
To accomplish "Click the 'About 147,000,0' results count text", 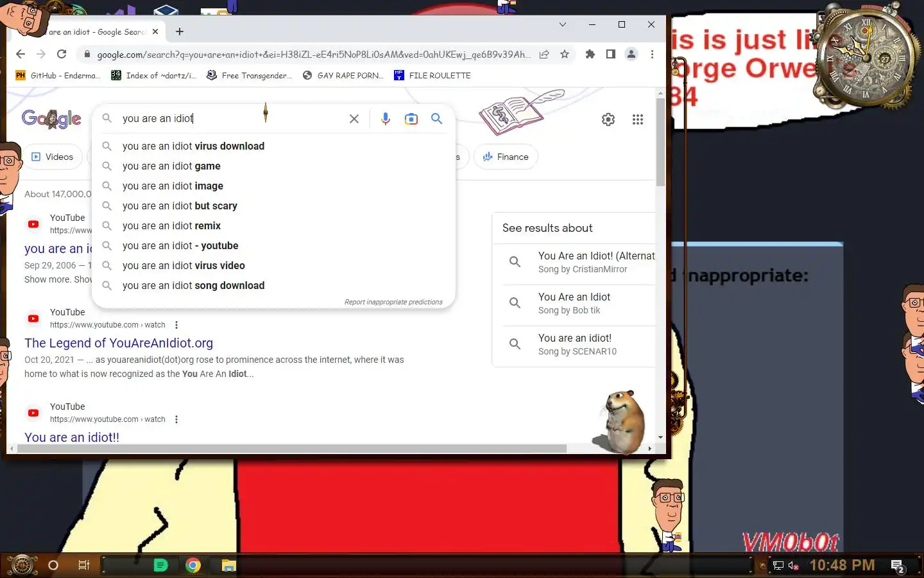I will tap(58, 194).
